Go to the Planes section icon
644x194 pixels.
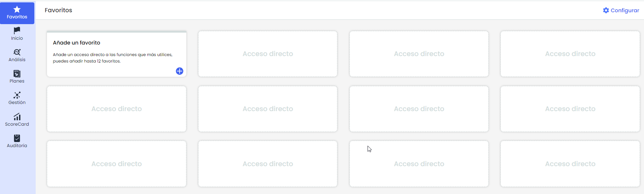tap(17, 74)
